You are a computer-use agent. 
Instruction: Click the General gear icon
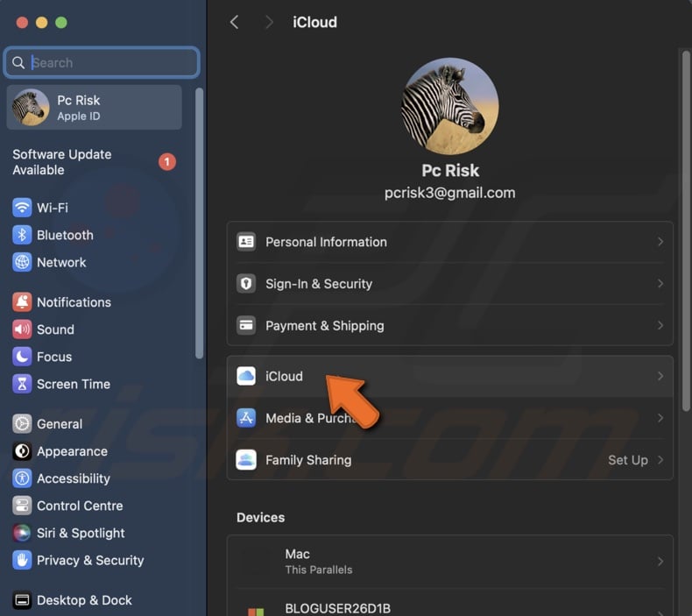(22, 424)
